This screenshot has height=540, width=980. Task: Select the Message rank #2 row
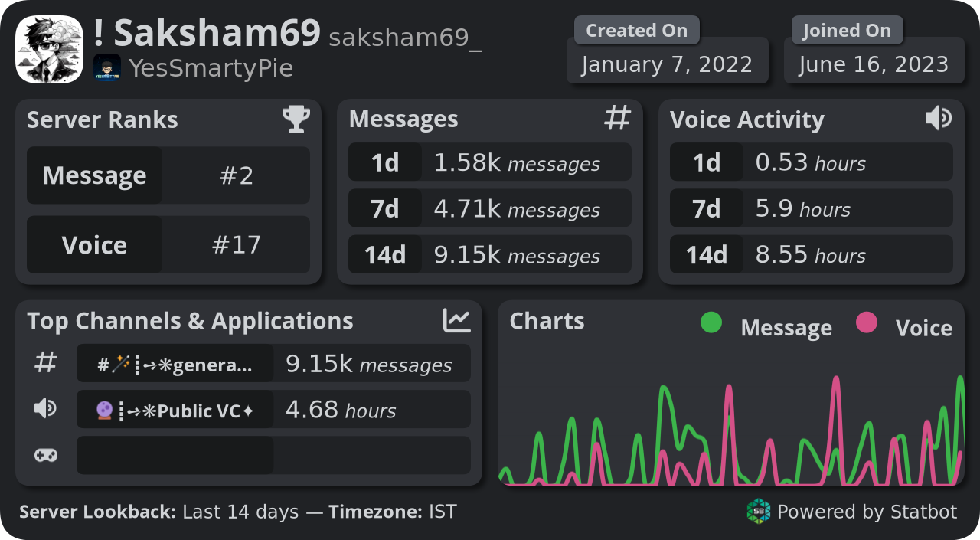[x=168, y=175]
